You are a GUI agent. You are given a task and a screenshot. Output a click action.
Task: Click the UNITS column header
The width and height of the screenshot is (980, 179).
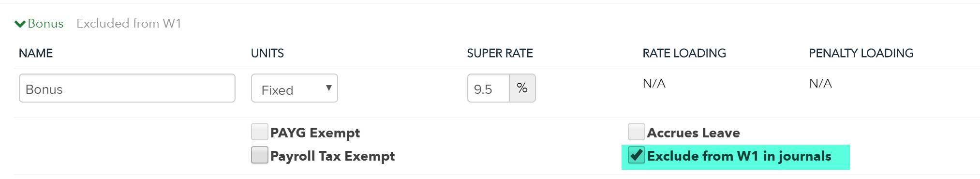point(267,53)
